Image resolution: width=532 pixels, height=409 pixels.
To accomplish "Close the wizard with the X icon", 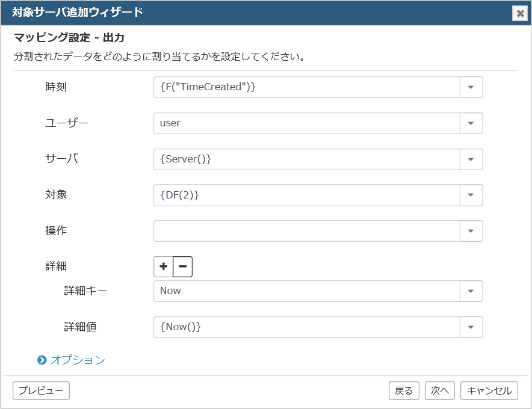I will 520,14.
